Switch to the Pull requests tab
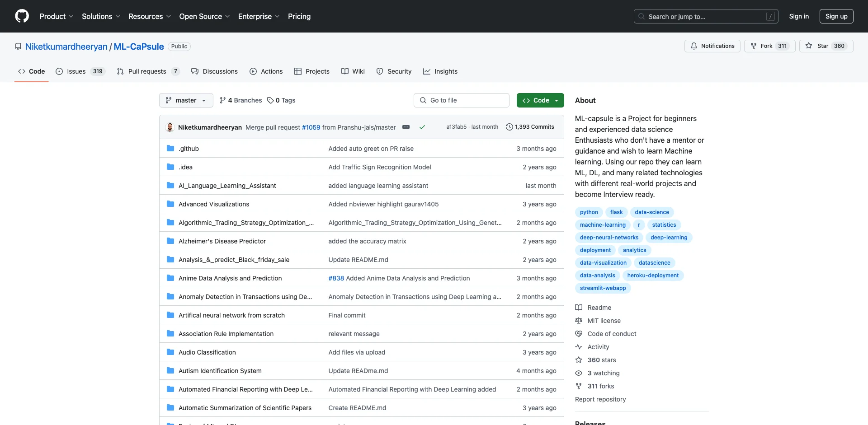 (148, 71)
